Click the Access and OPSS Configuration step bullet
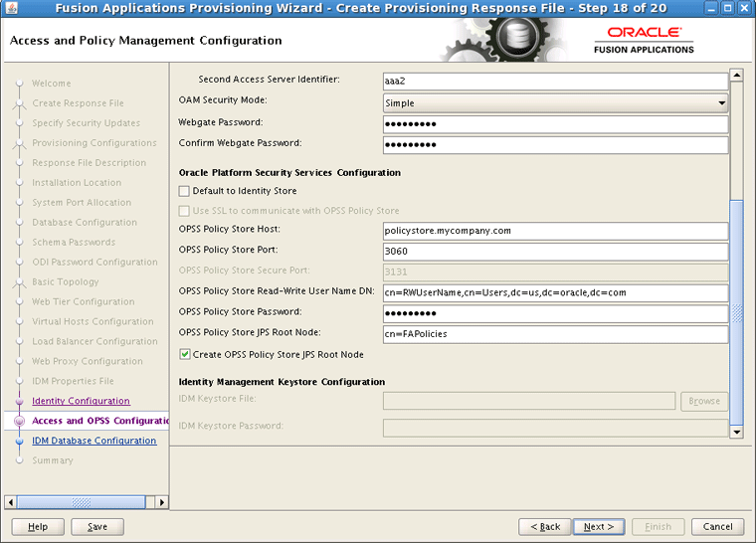Screen dimensions: 756x543 point(19,421)
